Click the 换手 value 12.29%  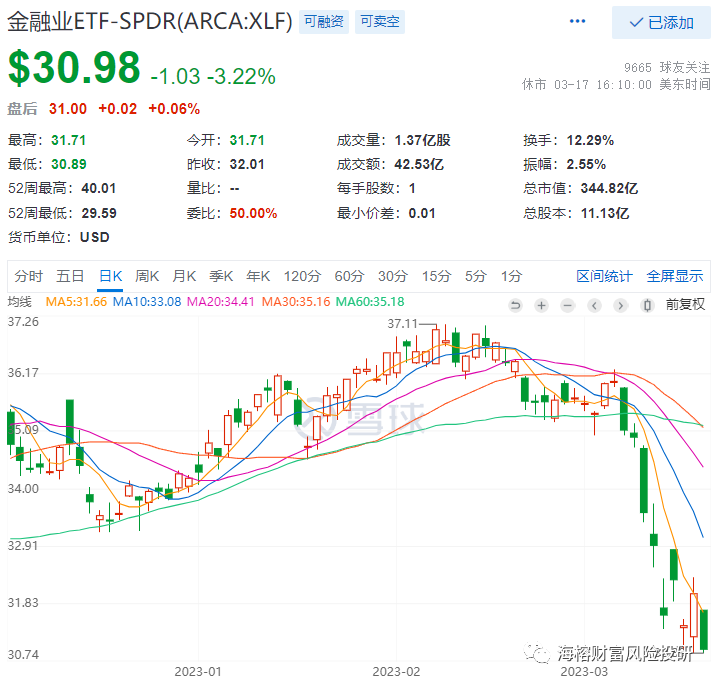590,140
